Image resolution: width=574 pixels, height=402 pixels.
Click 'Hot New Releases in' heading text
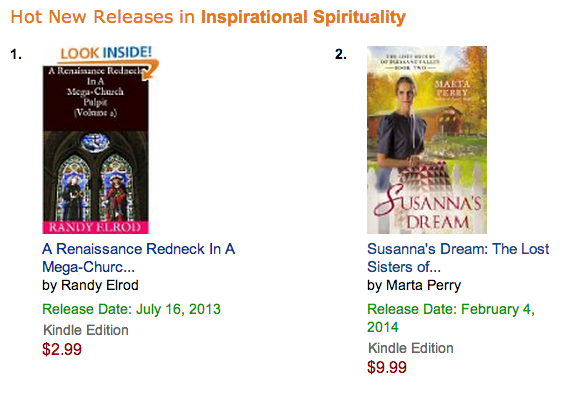pos(102,17)
